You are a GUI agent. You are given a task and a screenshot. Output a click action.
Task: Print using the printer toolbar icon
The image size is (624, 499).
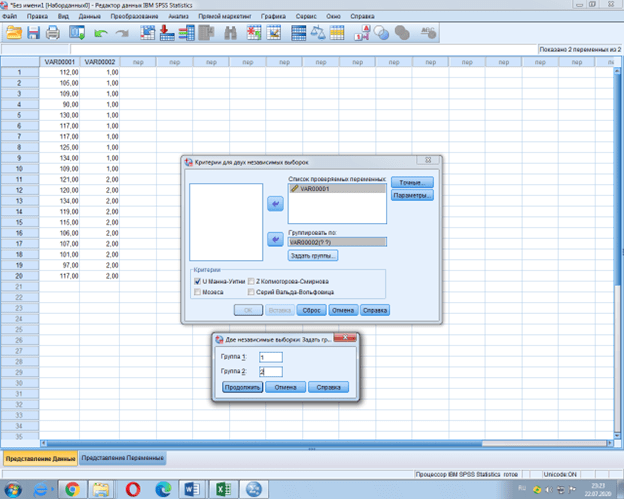(53, 33)
